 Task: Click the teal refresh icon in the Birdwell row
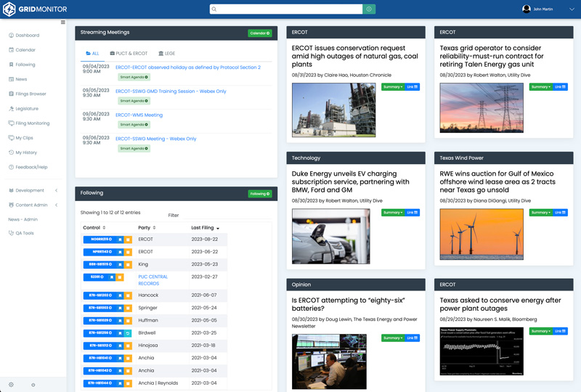click(128, 333)
